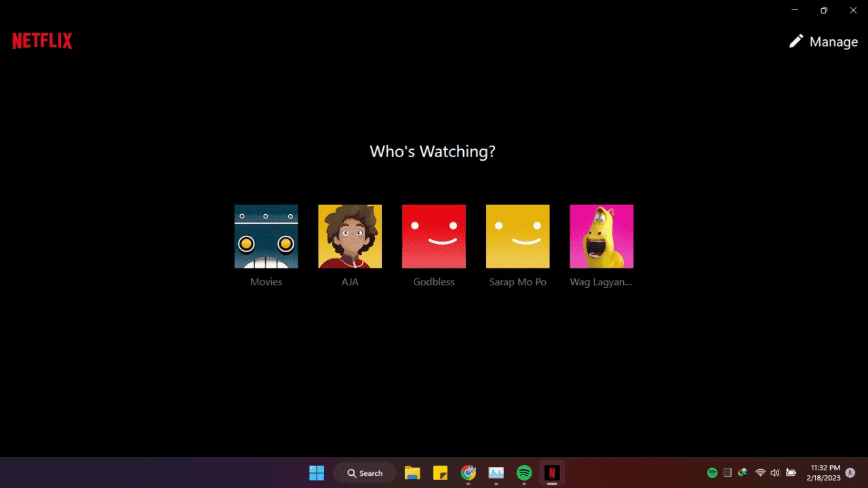Restore down the Netflix window
The image size is (868, 488).
point(824,10)
